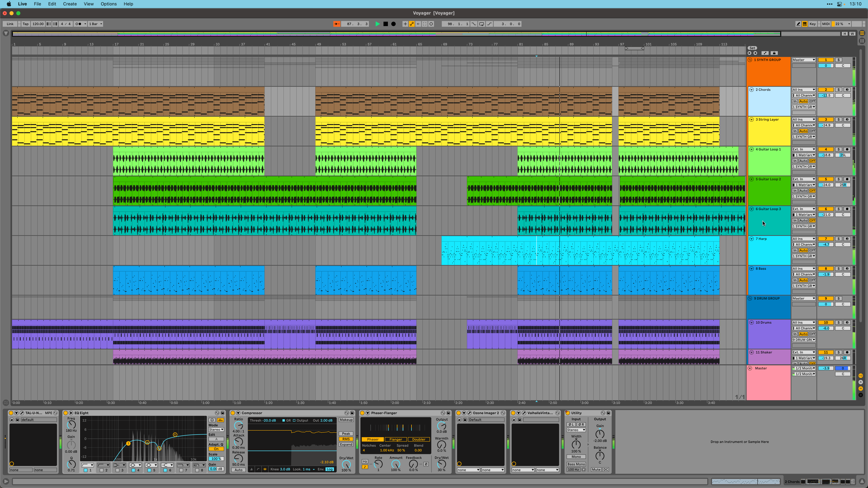Viewport: 868px width, 488px height.
Task: Toggle the Session Record circle button
Action: (x=431, y=24)
